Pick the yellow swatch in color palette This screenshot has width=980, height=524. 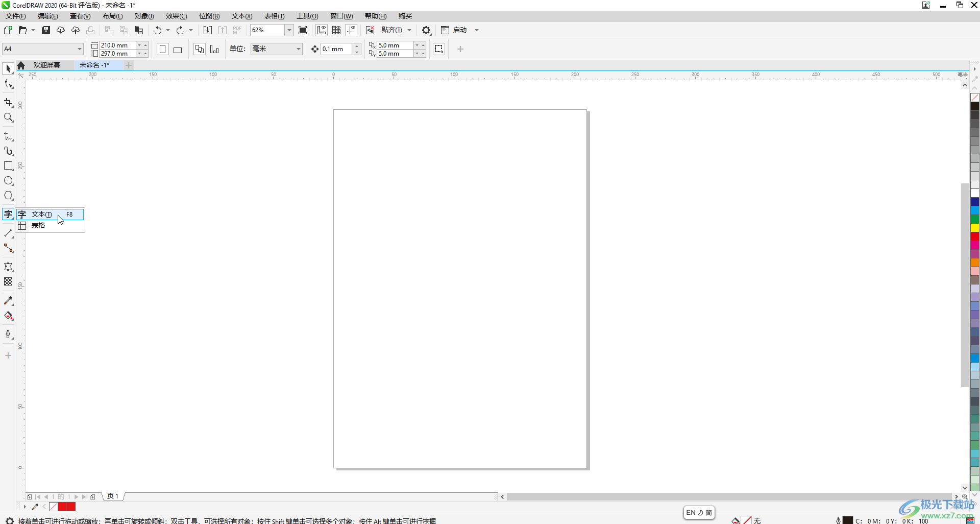(x=975, y=228)
